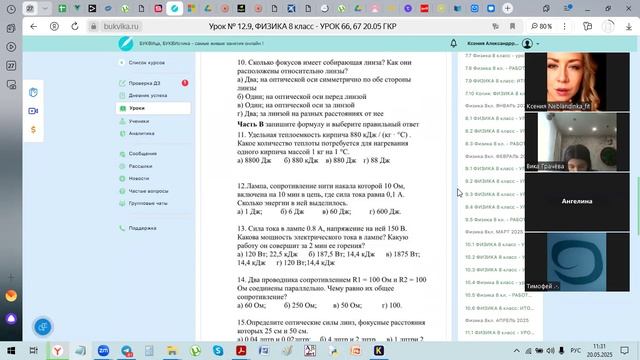Open the browser three-dots menu

pyautogui.click(x=564, y=27)
